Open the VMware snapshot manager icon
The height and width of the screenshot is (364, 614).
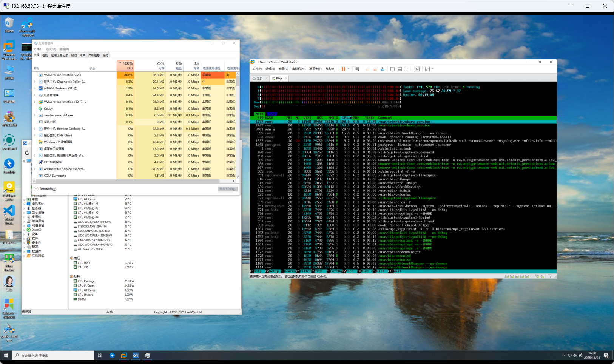point(382,69)
